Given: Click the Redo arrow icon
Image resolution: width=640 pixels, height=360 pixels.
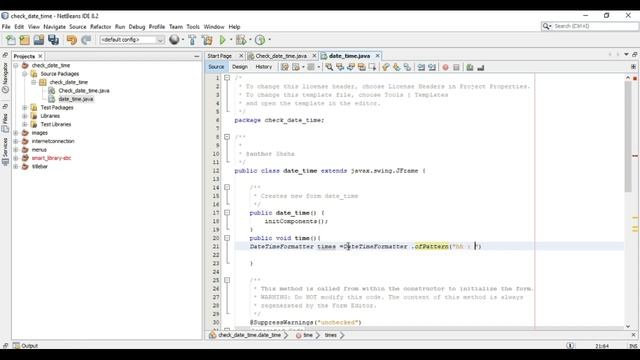Looking at the screenshot, I should point(86,40).
